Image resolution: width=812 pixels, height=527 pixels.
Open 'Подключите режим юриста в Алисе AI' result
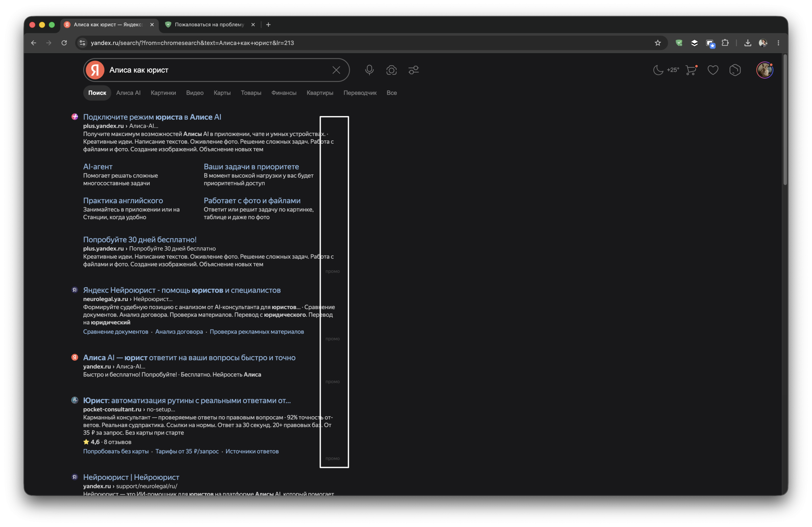point(152,117)
